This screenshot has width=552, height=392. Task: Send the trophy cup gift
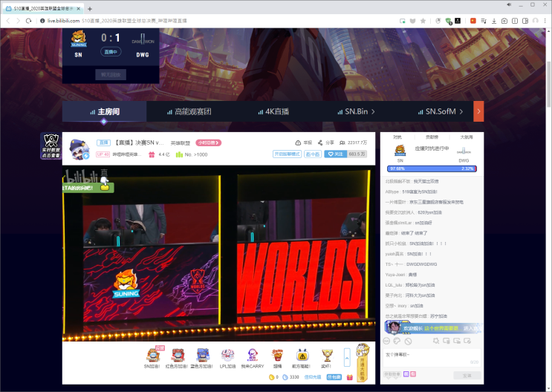[x=327, y=355]
